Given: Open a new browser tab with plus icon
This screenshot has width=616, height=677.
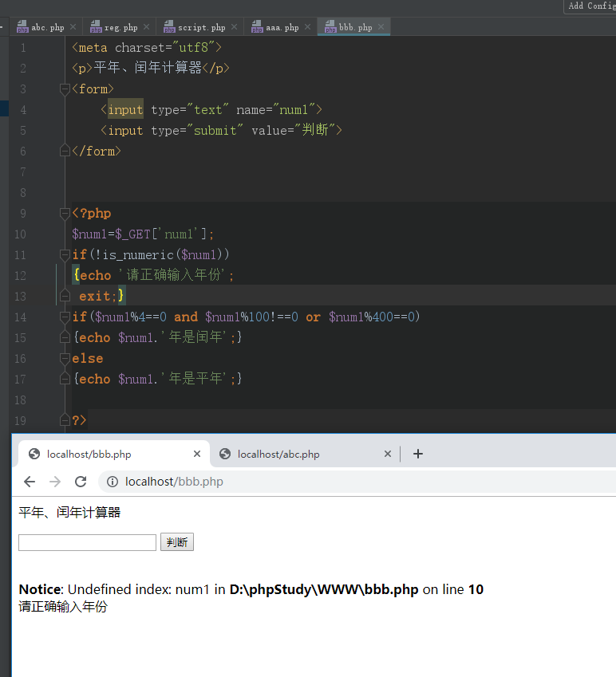Looking at the screenshot, I should (418, 454).
